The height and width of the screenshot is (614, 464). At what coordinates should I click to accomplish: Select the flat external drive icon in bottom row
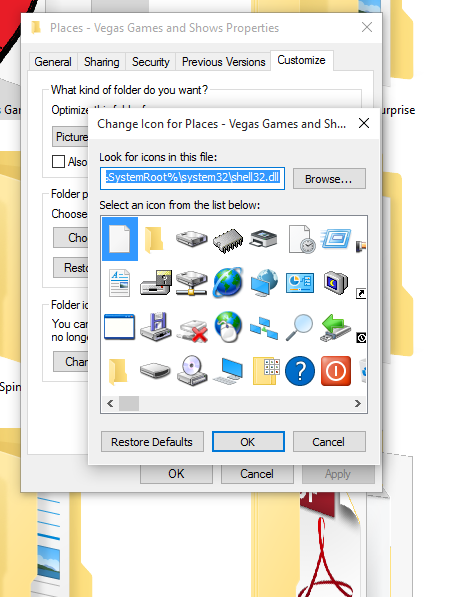pos(155,370)
